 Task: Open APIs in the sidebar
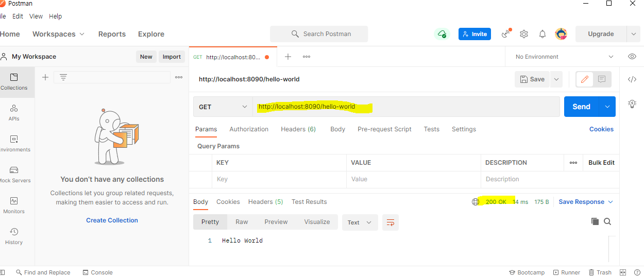tap(14, 113)
